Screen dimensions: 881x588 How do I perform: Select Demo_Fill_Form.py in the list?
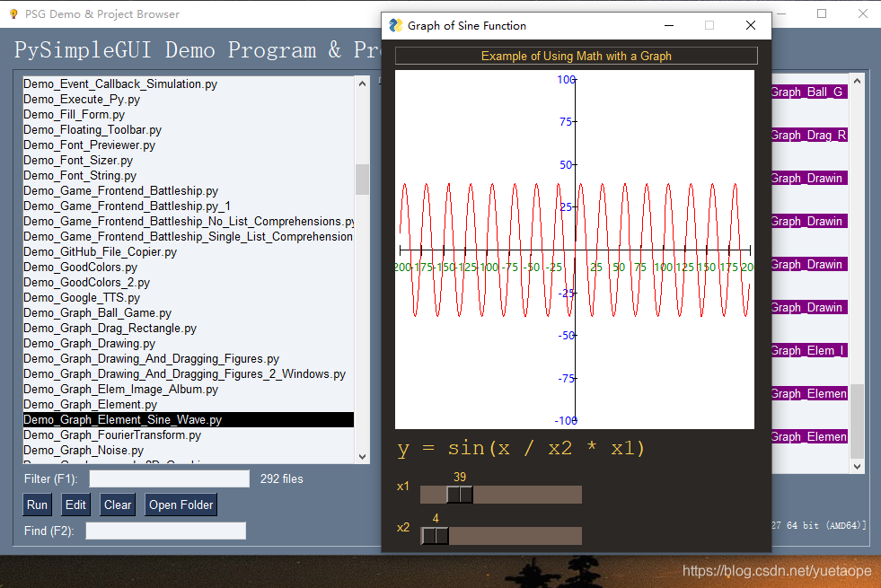(189, 115)
